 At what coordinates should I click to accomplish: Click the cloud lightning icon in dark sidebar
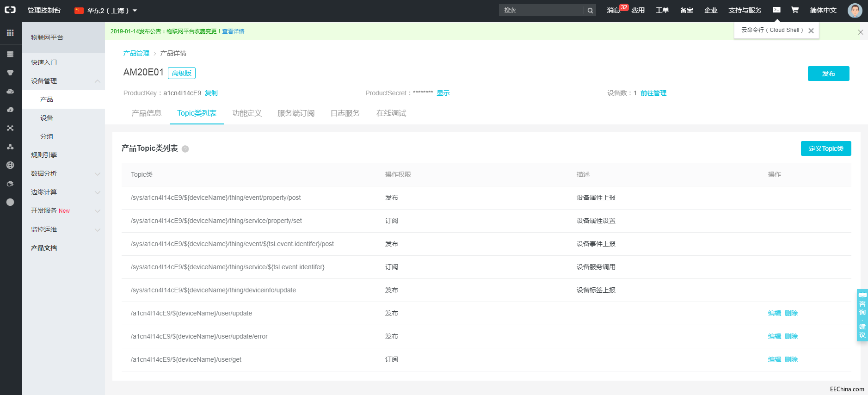(x=10, y=110)
